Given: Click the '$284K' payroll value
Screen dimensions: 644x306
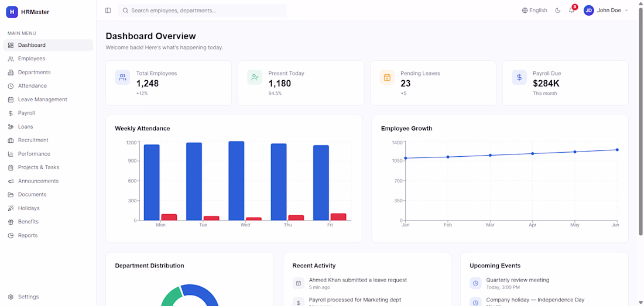Looking at the screenshot, I should (546, 84).
